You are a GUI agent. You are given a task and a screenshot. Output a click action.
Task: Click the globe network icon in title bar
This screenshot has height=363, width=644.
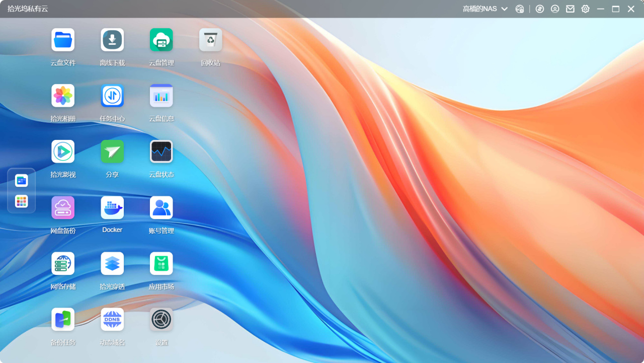point(520,9)
